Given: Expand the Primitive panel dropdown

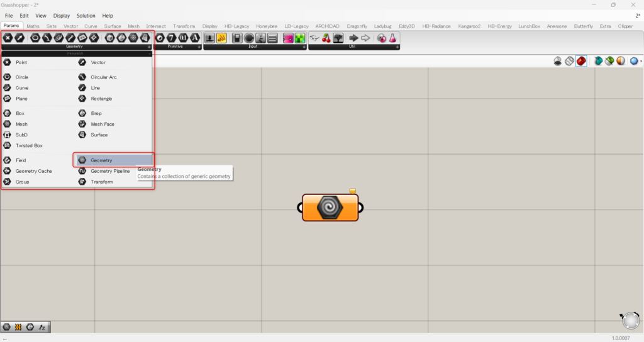Looking at the screenshot, I should tap(199, 47).
